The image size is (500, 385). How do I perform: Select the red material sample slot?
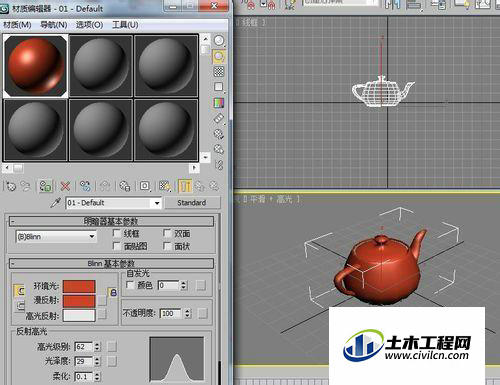coord(36,66)
